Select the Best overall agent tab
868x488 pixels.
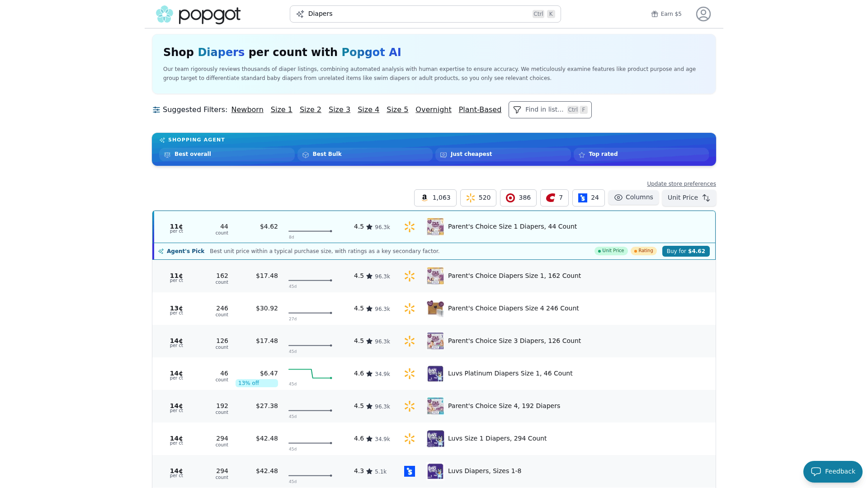226,155
